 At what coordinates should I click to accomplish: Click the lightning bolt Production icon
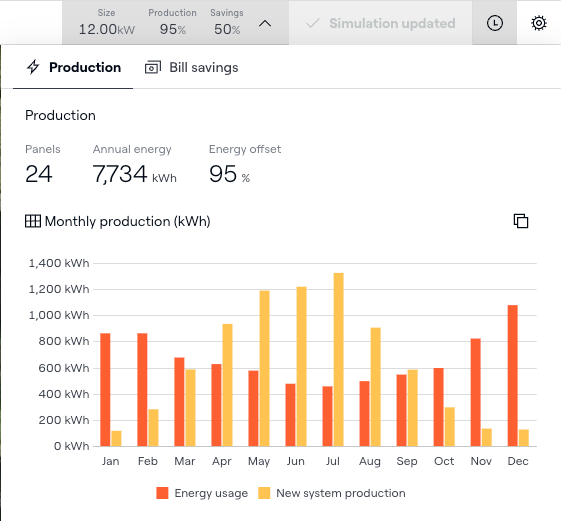tap(33, 67)
